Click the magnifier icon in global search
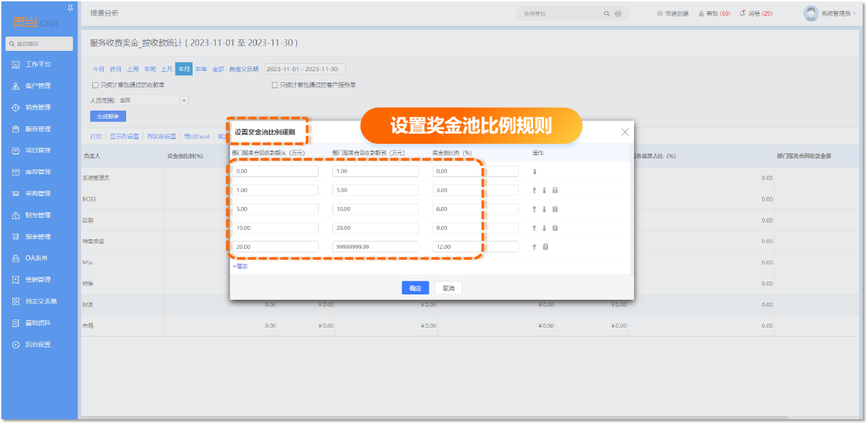 (606, 14)
